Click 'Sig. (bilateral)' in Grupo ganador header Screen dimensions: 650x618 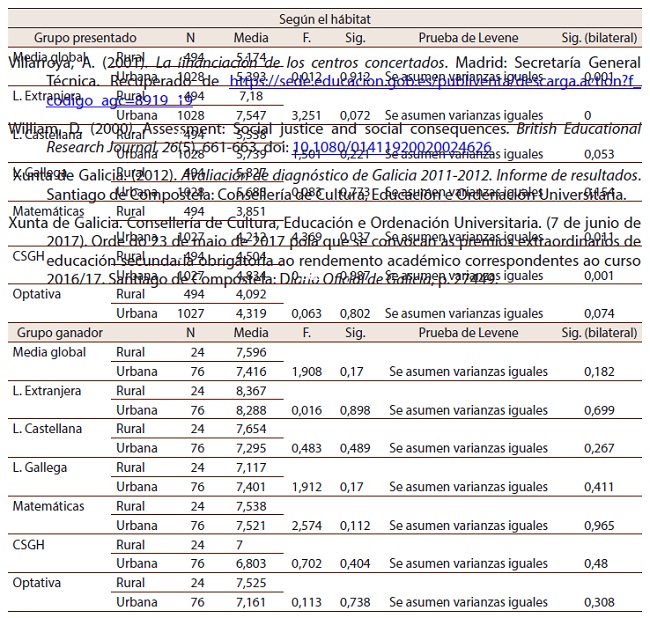tap(599, 332)
